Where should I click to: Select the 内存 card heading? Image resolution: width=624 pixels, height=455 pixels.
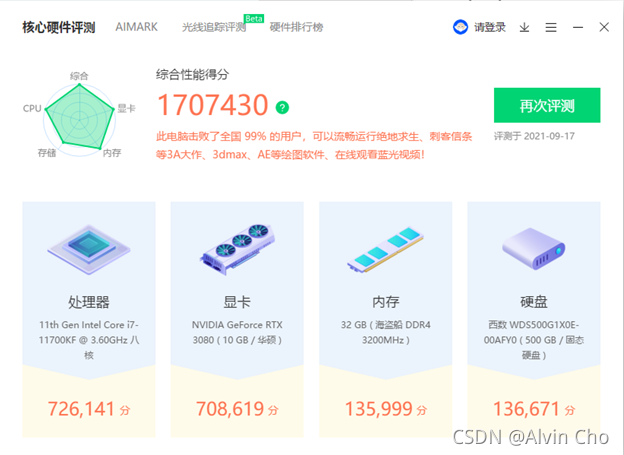click(385, 302)
